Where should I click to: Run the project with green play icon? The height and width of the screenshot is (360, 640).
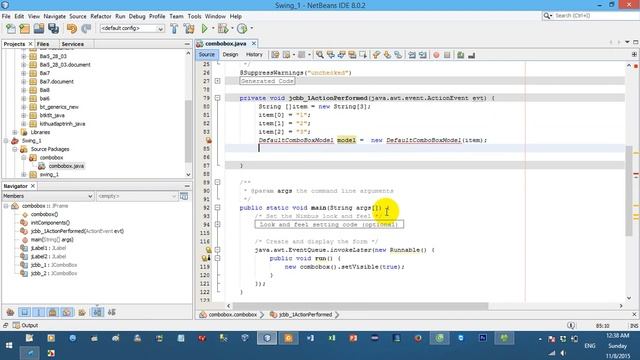[204, 29]
